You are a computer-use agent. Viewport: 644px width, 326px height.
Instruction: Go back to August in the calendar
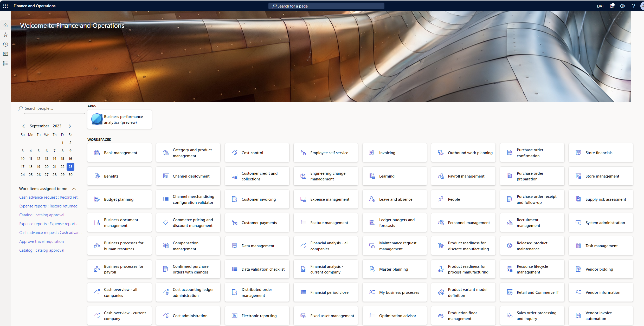(23, 126)
